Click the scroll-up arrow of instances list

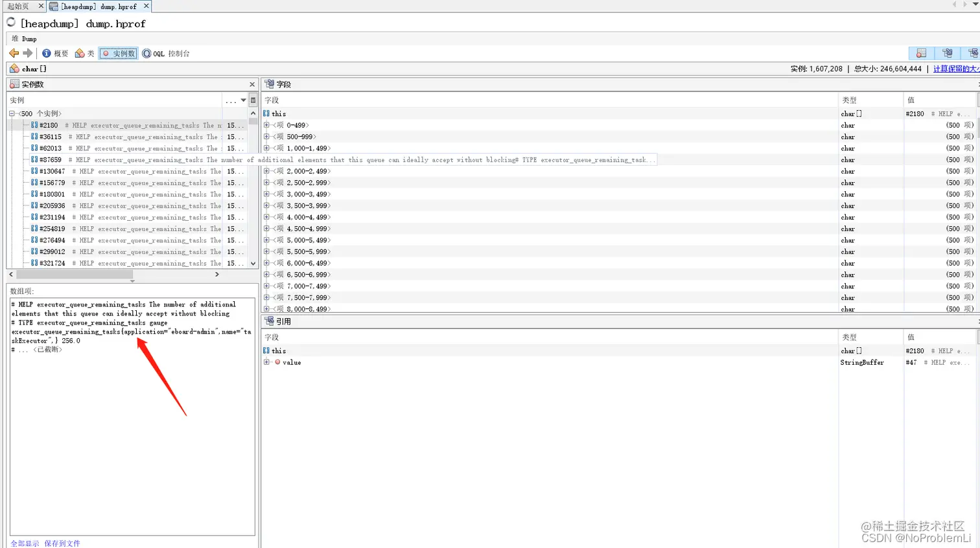(253, 113)
